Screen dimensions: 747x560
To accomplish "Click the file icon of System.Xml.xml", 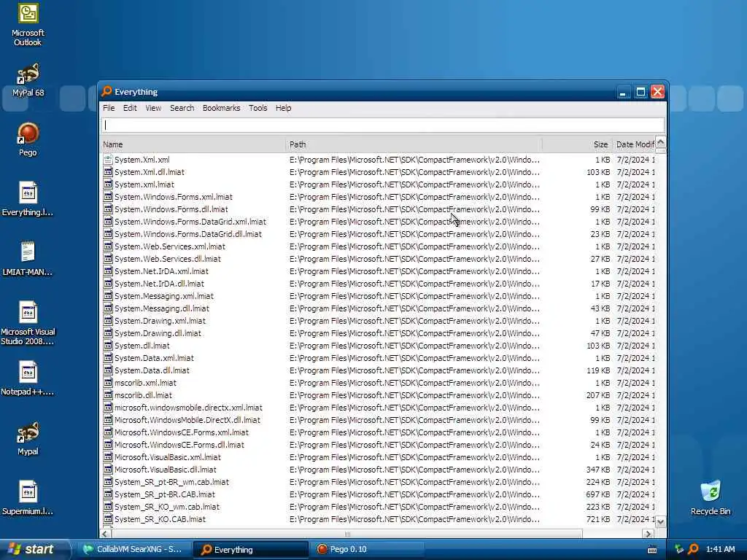I will pyautogui.click(x=108, y=160).
